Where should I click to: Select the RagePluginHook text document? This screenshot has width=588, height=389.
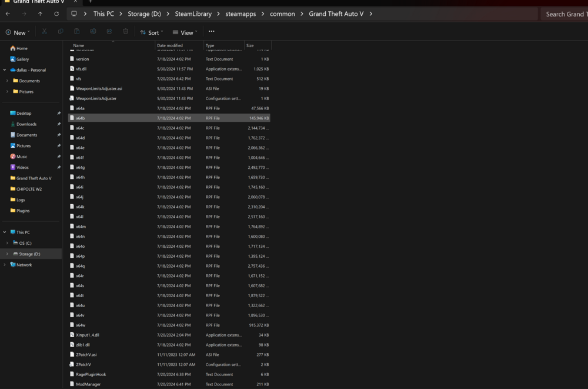[x=169, y=374]
